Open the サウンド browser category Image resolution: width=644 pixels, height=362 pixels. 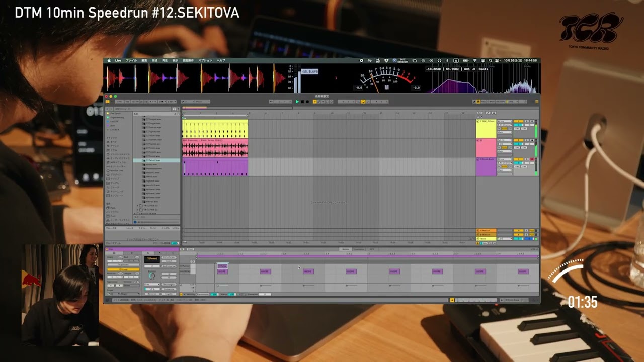tap(116, 146)
